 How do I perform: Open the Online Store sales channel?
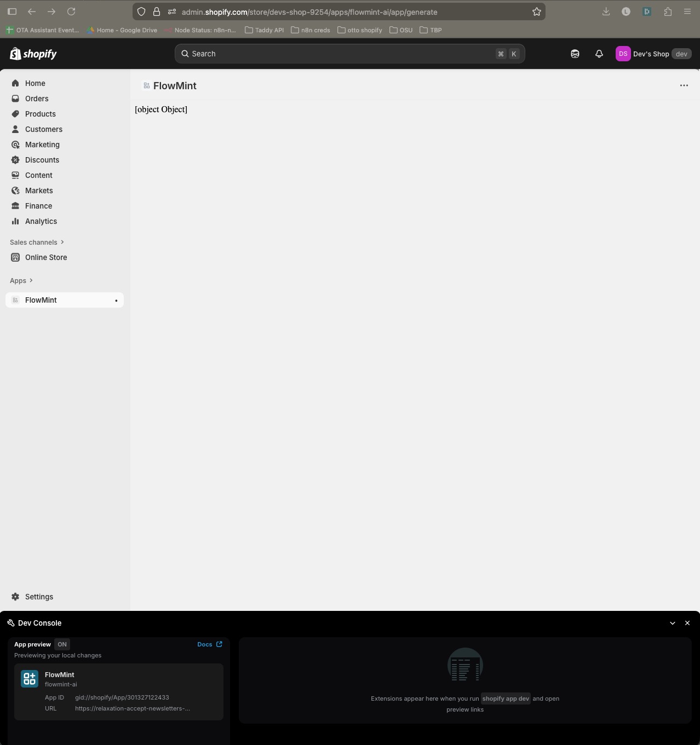click(46, 257)
